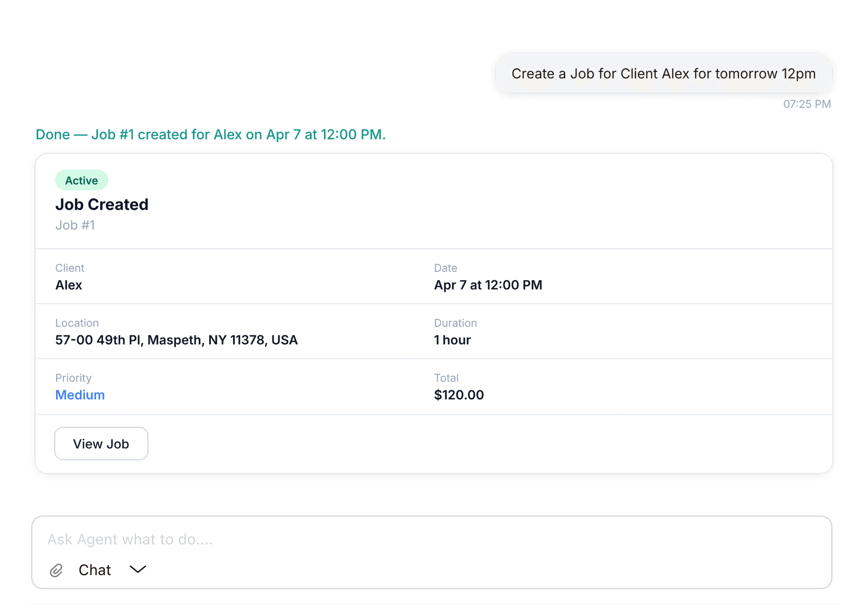Image resolution: width=868 pixels, height=616 pixels.
Task: Click the 07:25 PM message timestamp
Action: 807,104
